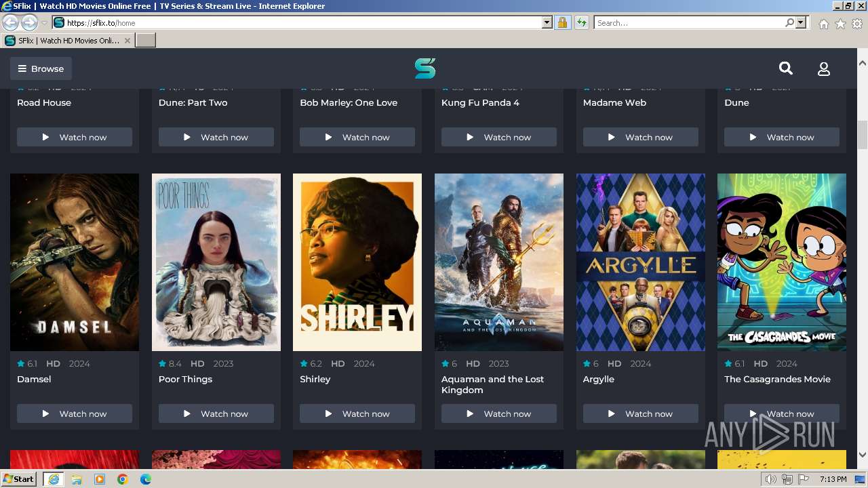Open the Shirley poster thumbnail
Viewport: 868px width, 488px height.
click(357, 262)
